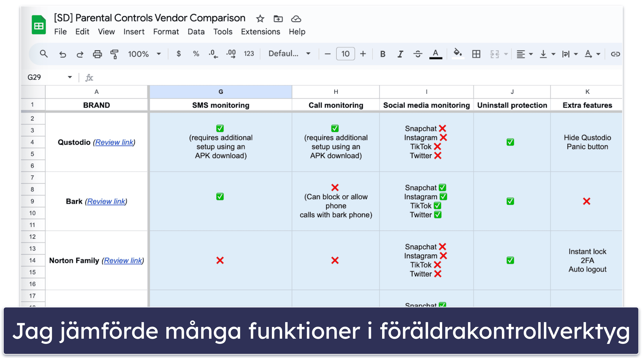Click the document title text
Screen dimensions: 644x358
[x=150, y=18]
